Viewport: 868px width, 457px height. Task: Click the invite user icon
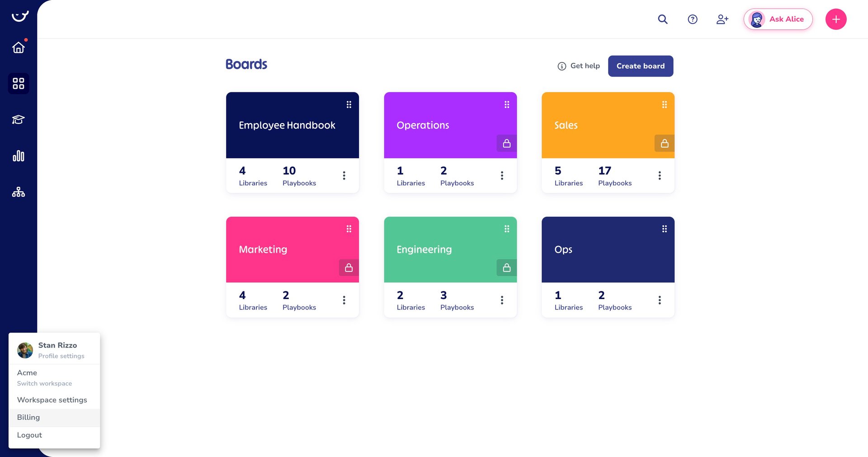point(722,19)
